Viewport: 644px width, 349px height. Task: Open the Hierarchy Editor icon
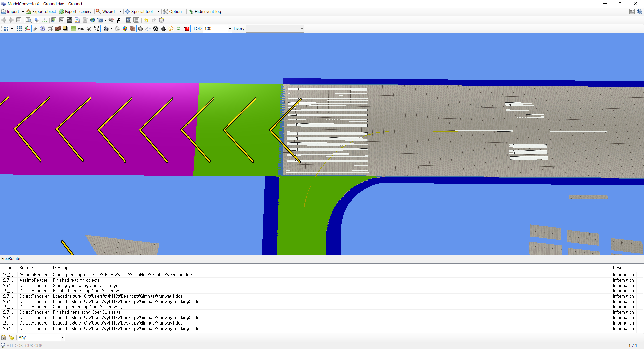click(44, 20)
